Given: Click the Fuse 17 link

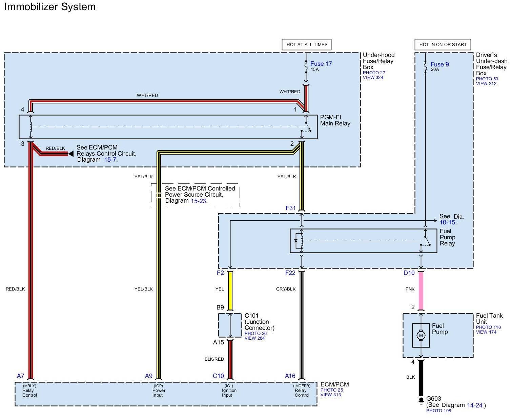Looking at the screenshot, I should click(x=321, y=64).
